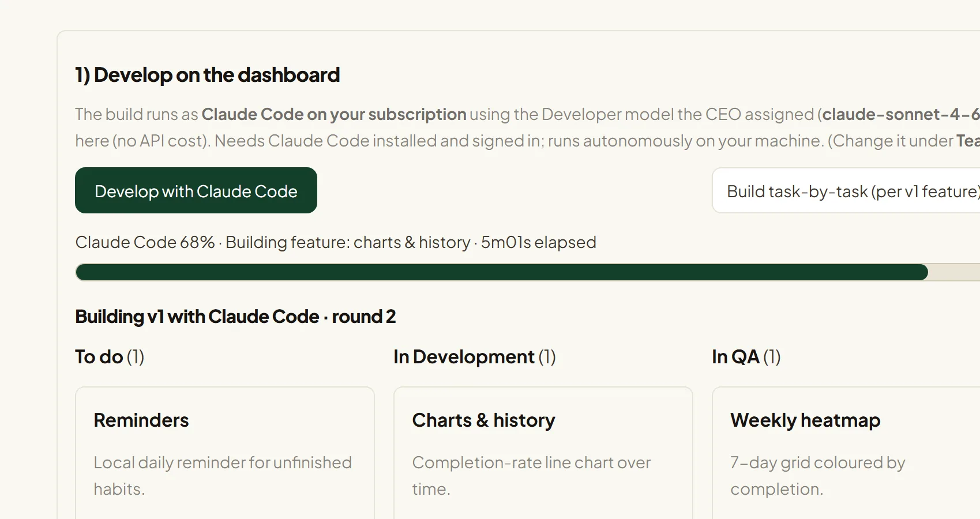This screenshot has width=980, height=519.
Task: Click the "In Development (1)" column header
Action: click(x=475, y=357)
